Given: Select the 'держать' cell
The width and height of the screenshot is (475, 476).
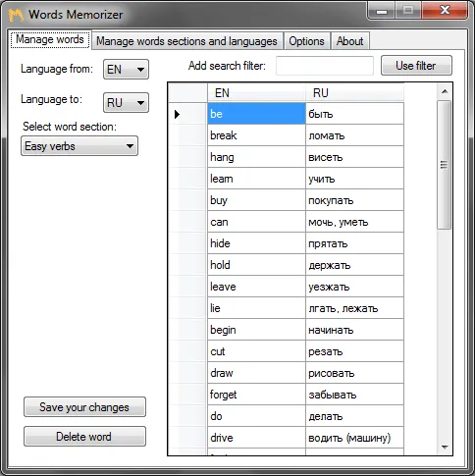Looking at the screenshot, I should click(x=354, y=265).
